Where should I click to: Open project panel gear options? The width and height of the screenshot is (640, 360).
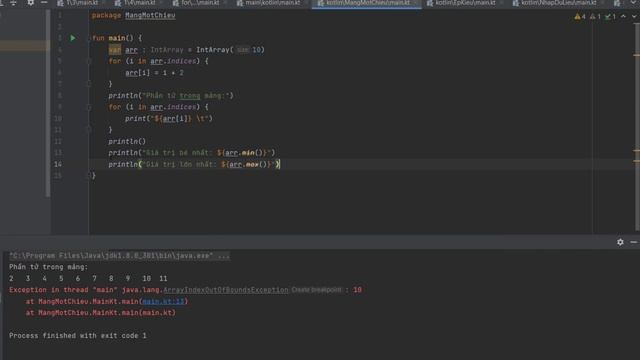[31, 2]
